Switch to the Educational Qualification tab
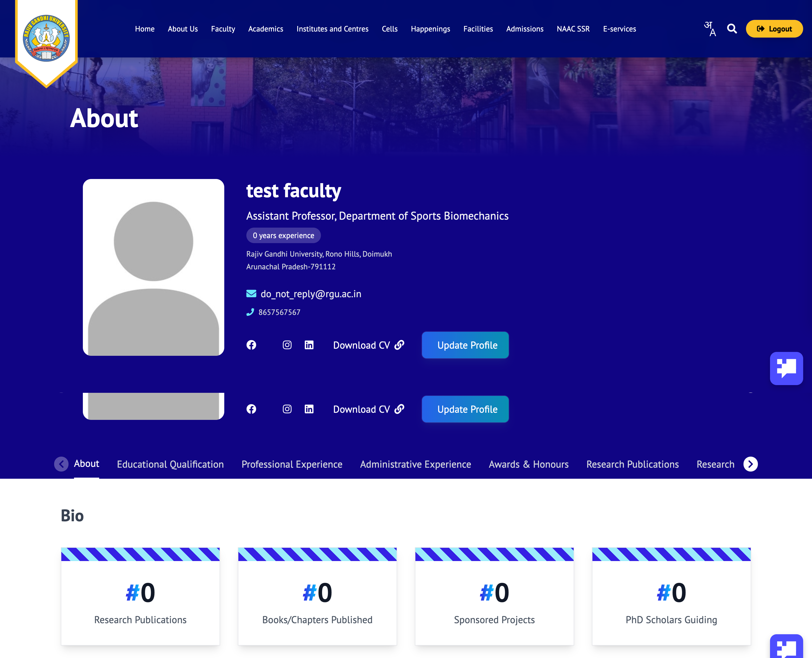The image size is (812, 658). (170, 464)
